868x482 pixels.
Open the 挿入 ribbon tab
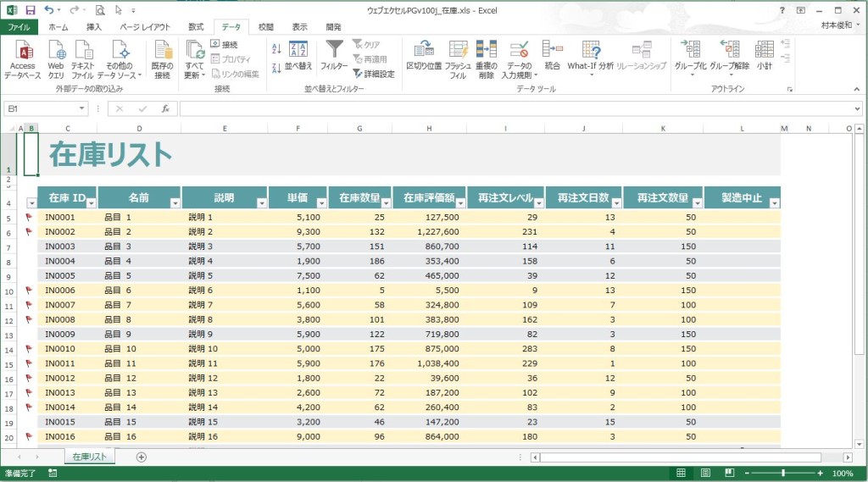93,27
